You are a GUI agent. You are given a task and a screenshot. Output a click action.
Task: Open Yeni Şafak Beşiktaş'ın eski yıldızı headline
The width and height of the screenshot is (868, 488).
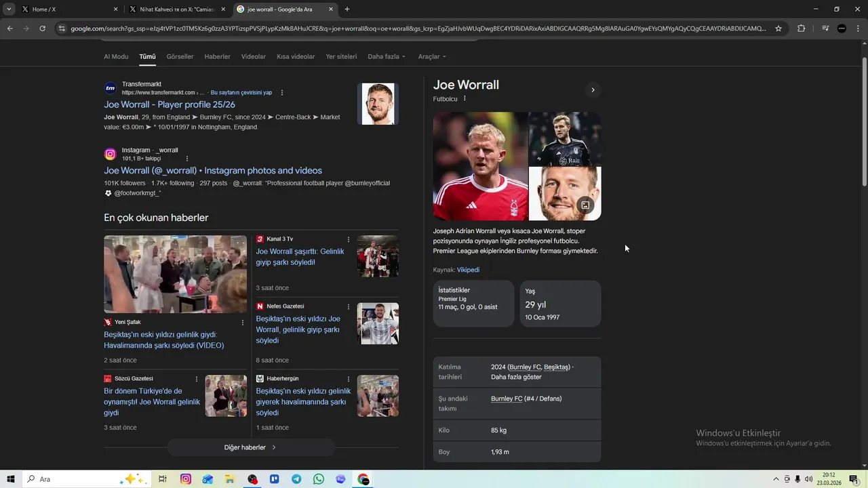164,340
